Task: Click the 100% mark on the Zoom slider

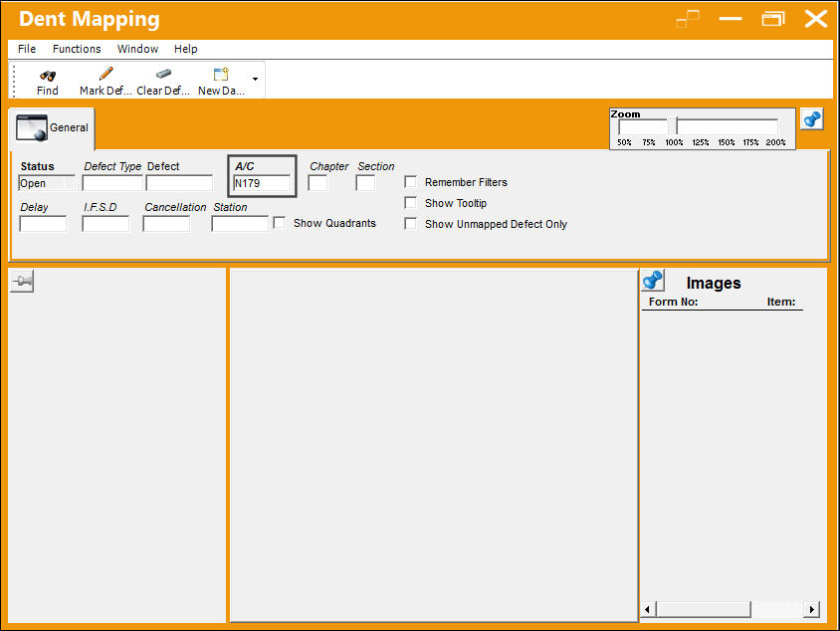Action: coord(674,142)
